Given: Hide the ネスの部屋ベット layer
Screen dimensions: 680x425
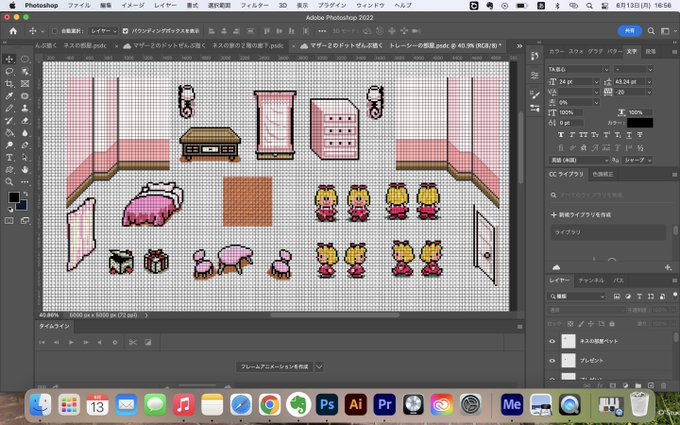Looking at the screenshot, I should pyautogui.click(x=552, y=341).
